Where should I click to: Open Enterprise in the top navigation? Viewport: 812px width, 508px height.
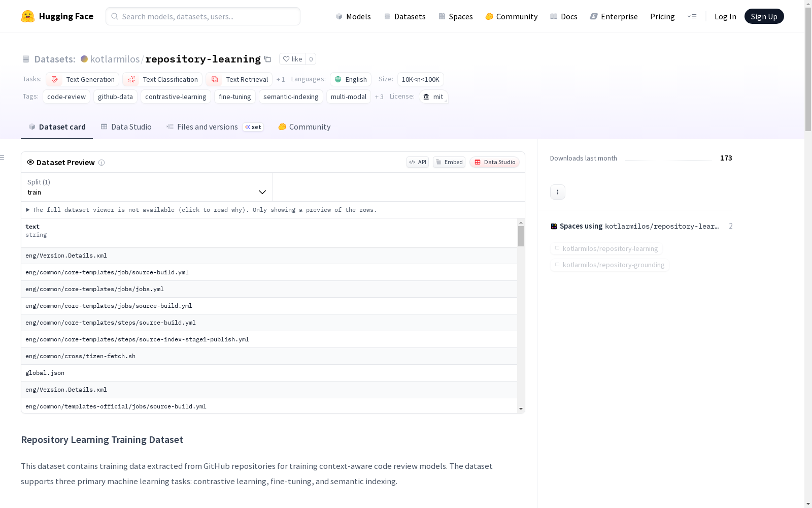pos(614,16)
